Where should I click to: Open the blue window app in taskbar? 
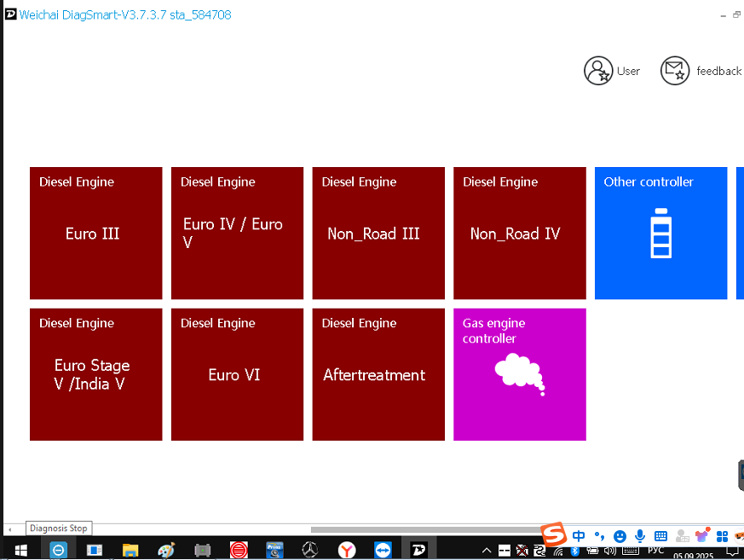click(94, 550)
